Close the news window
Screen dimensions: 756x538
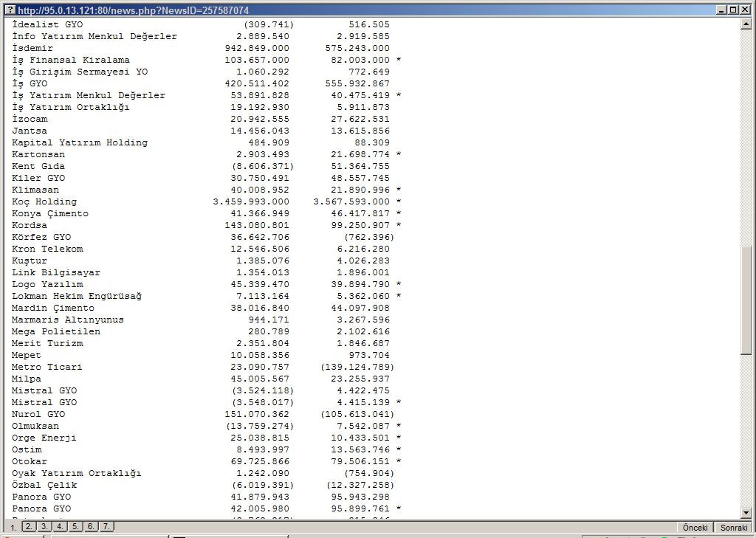point(744,10)
